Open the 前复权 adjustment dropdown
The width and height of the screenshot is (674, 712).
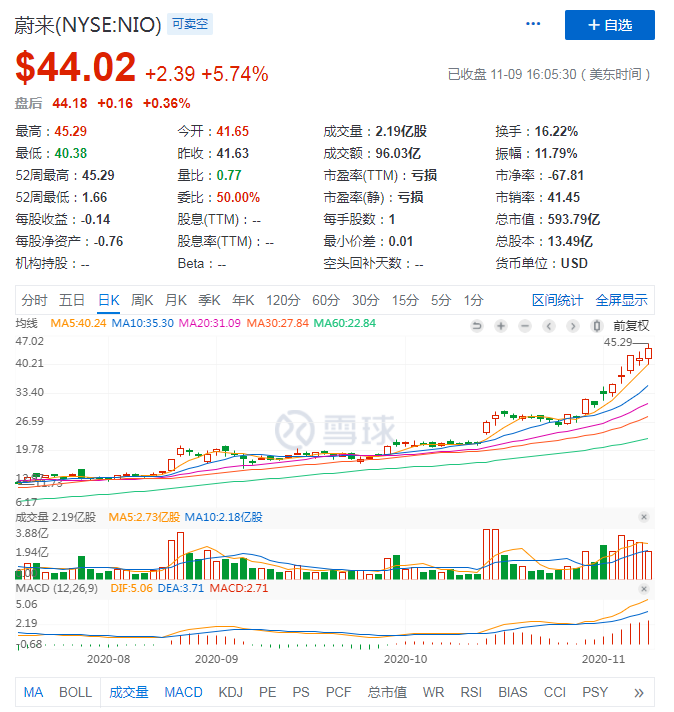(x=631, y=326)
